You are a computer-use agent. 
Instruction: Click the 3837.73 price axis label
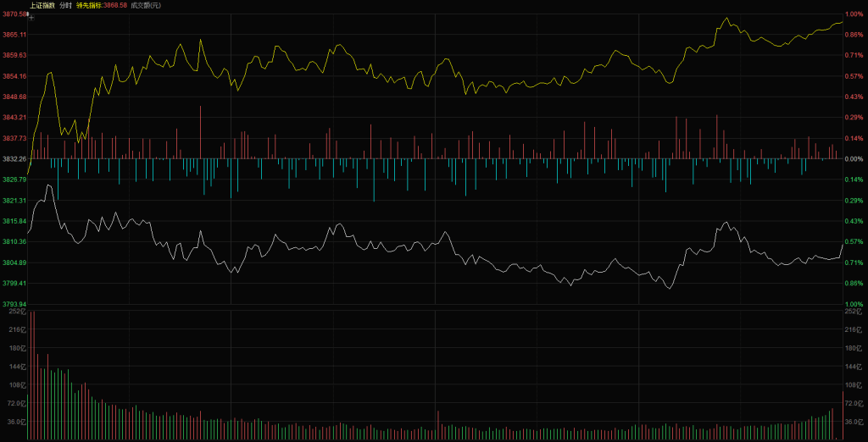[15, 138]
